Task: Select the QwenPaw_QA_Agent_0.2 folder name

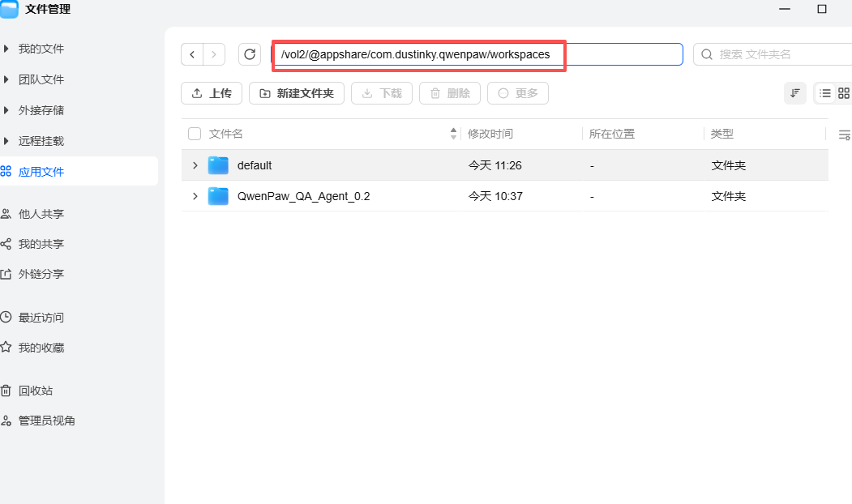Action: (x=304, y=196)
